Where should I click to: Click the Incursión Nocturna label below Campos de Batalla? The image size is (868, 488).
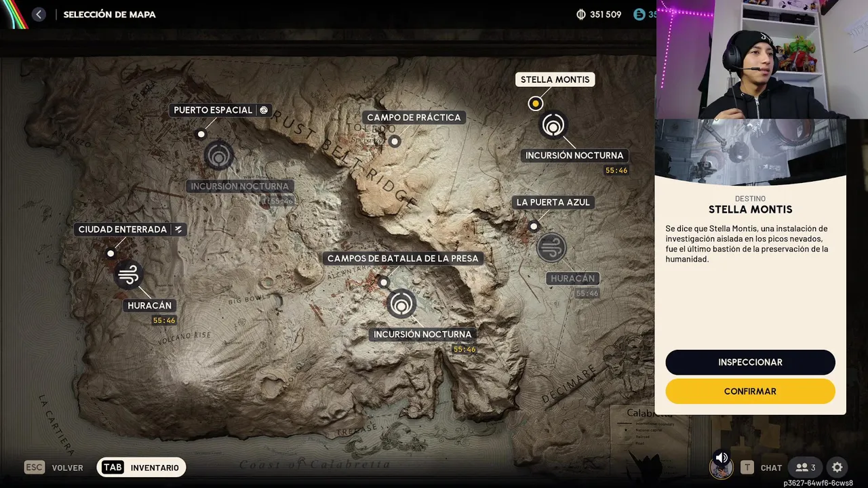click(x=422, y=334)
